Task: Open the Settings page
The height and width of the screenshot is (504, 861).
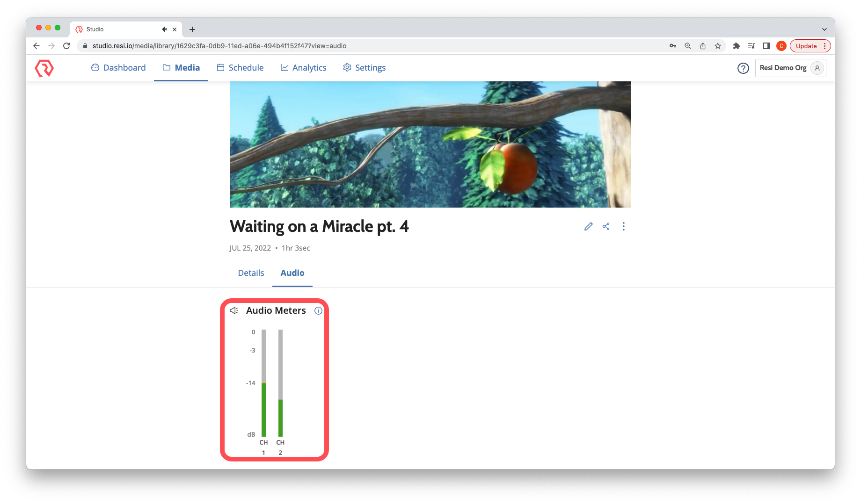Action: 364,68
